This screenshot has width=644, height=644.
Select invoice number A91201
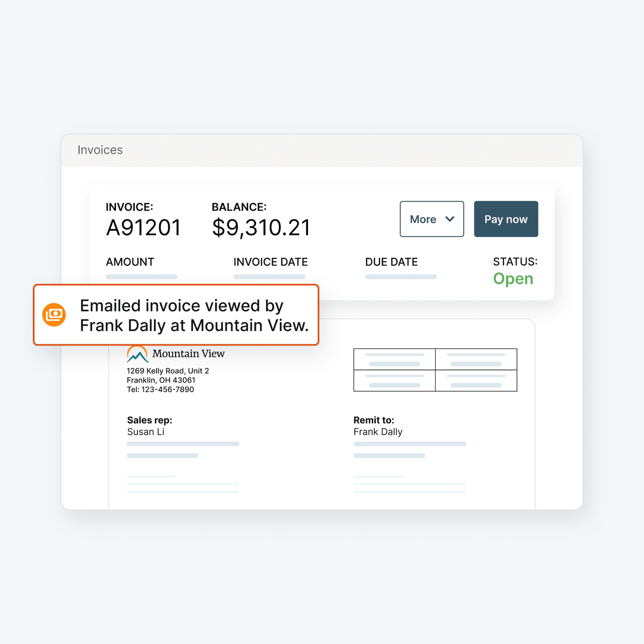143,228
